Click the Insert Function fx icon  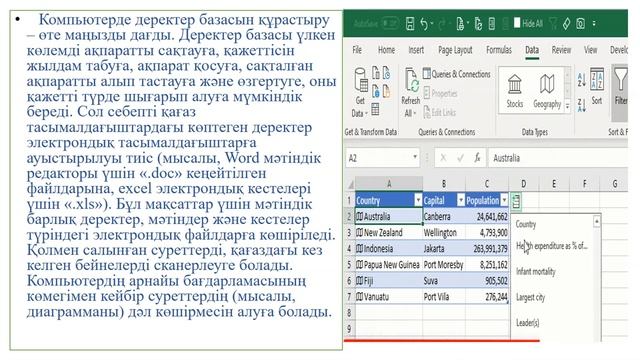(477, 158)
